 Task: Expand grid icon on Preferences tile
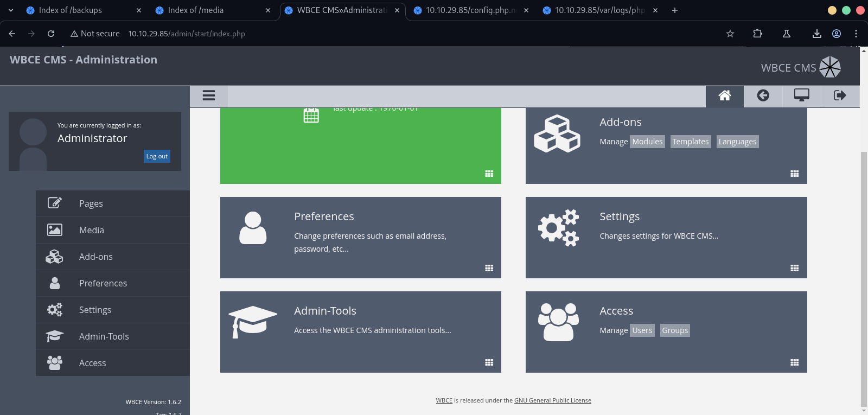point(489,268)
